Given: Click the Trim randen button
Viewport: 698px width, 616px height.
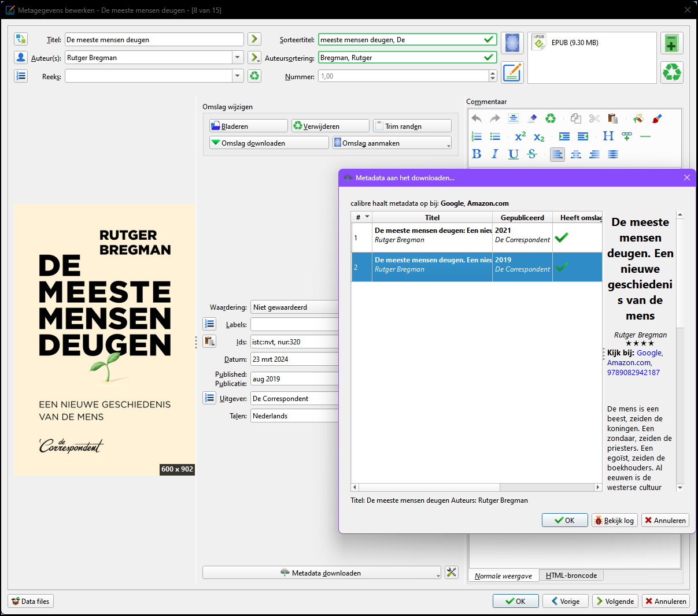Looking at the screenshot, I should 412,126.
